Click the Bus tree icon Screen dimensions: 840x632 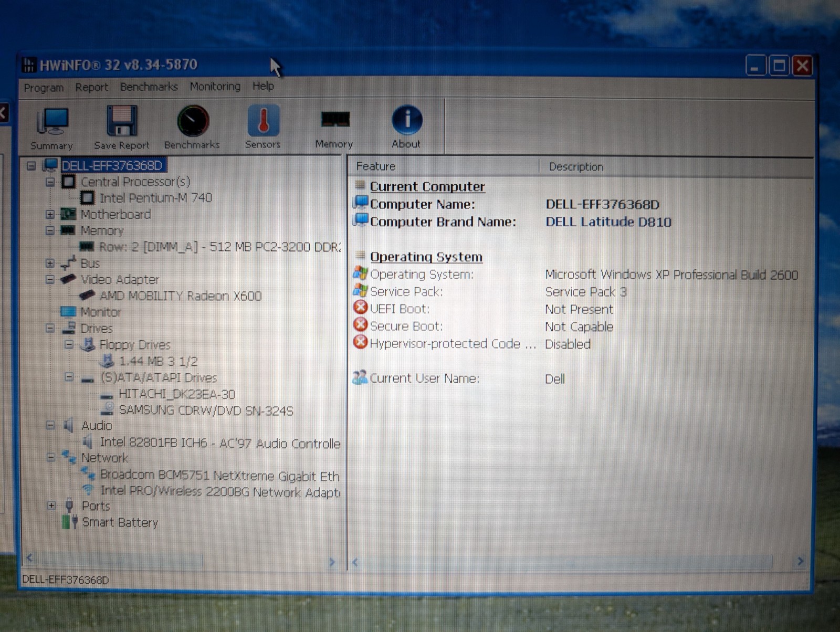click(68, 262)
